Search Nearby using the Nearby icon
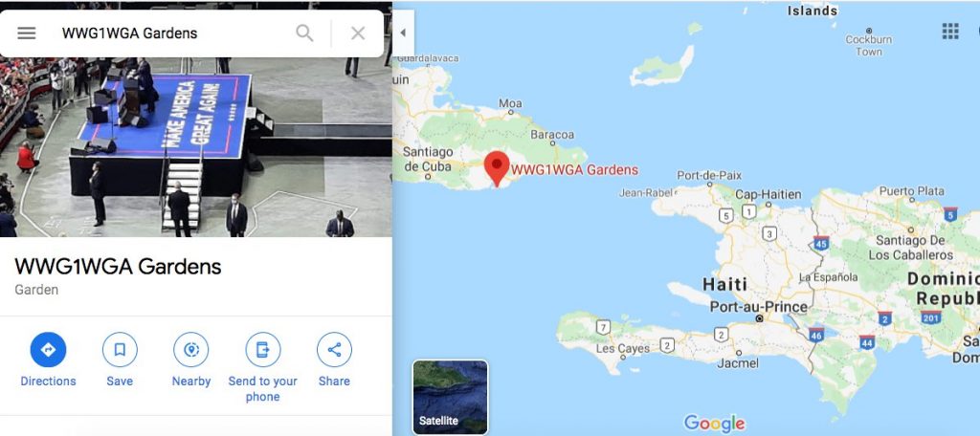980x436 pixels. click(191, 350)
